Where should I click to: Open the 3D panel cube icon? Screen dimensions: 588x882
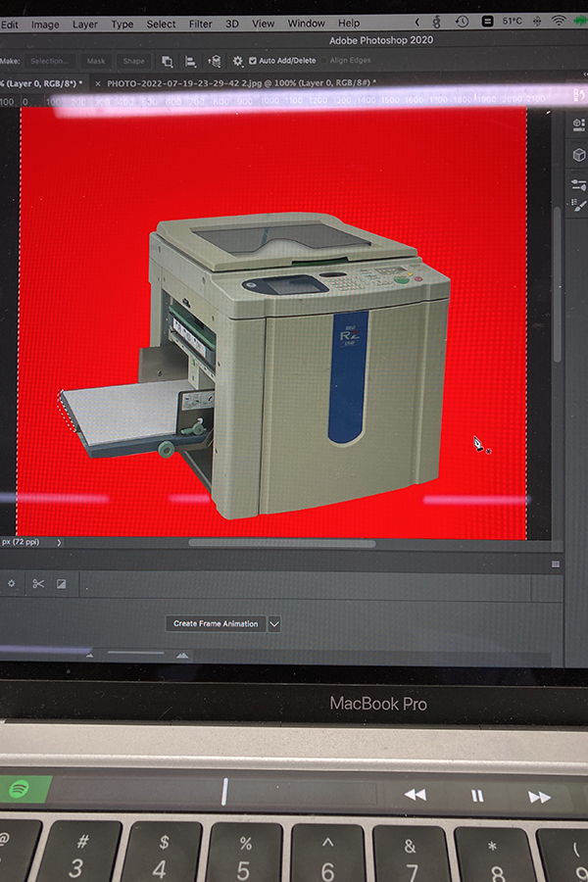578,155
